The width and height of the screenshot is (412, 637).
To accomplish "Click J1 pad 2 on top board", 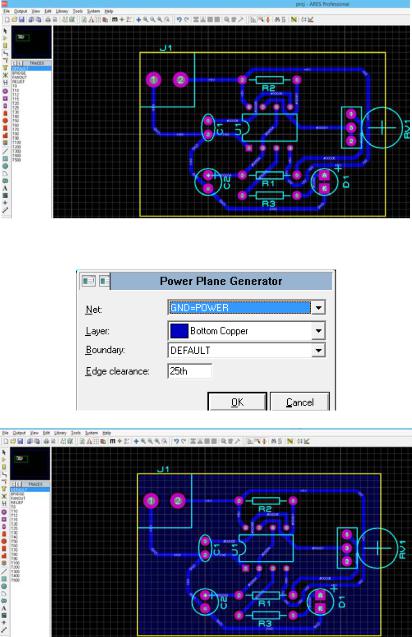I will (180, 80).
